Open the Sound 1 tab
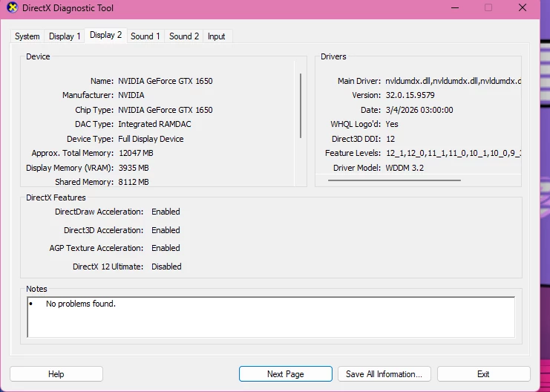This screenshot has width=550, height=392. (x=145, y=36)
